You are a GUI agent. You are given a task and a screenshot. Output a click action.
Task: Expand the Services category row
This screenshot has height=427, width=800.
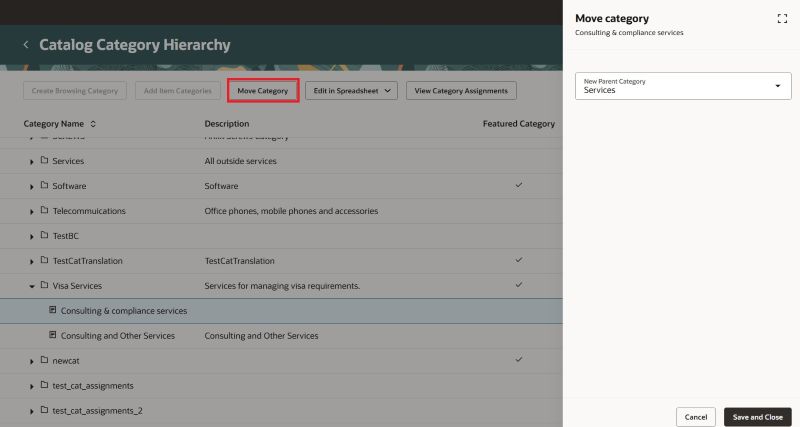coord(32,162)
